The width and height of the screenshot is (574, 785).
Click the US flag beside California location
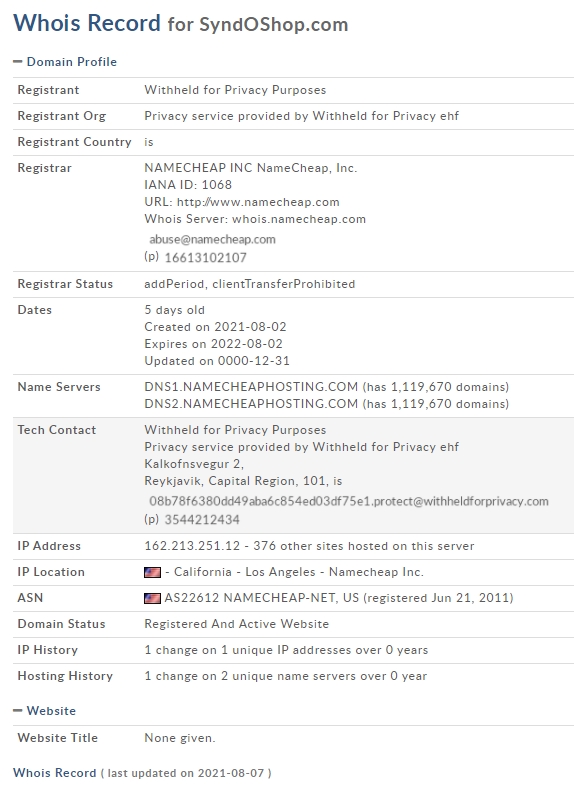point(153,572)
